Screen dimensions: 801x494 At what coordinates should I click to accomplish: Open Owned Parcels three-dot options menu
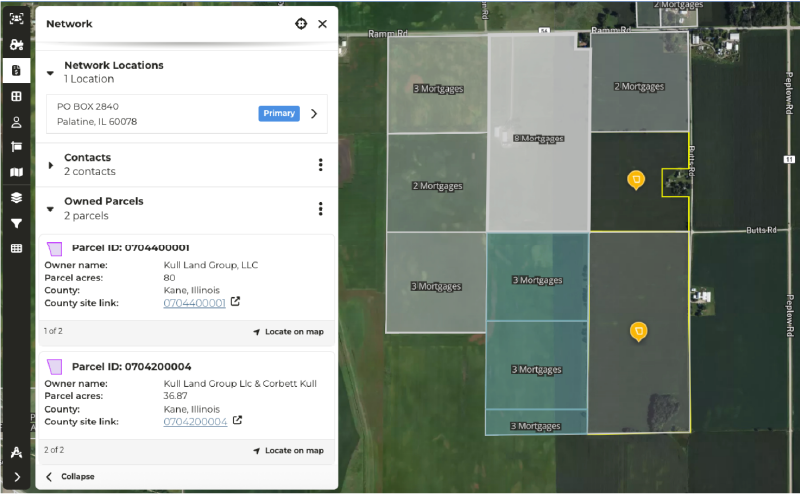point(320,209)
